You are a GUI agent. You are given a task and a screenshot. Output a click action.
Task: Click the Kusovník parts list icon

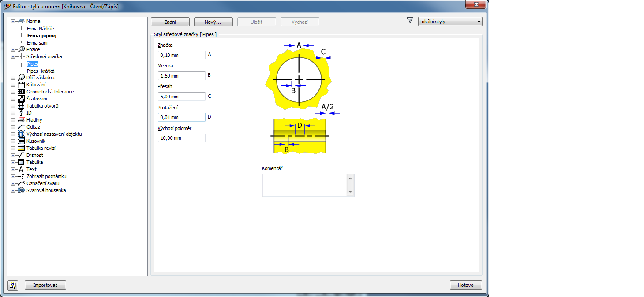tap(21, 141)
